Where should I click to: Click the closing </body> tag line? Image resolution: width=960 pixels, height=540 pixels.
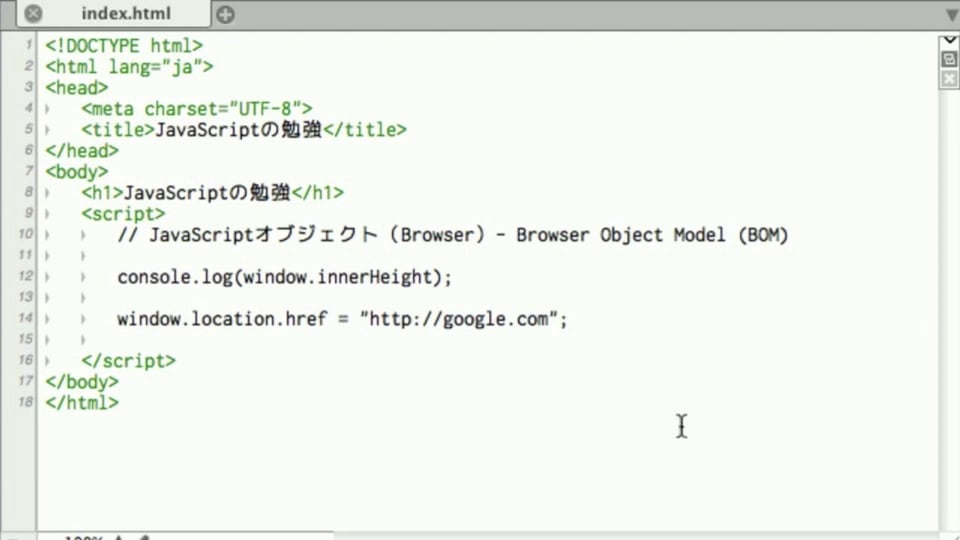pyautogui.click(x=82, y=382)
